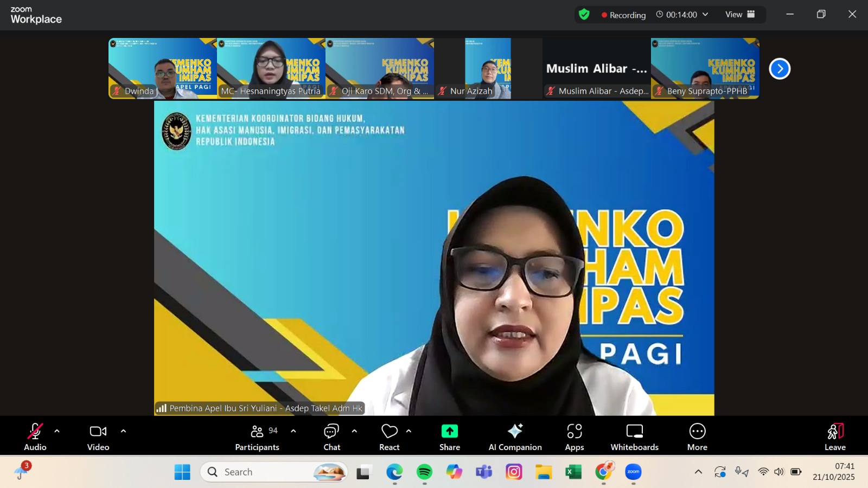
Task: Open the Chat panel
Action: click(x=331, y=436)
